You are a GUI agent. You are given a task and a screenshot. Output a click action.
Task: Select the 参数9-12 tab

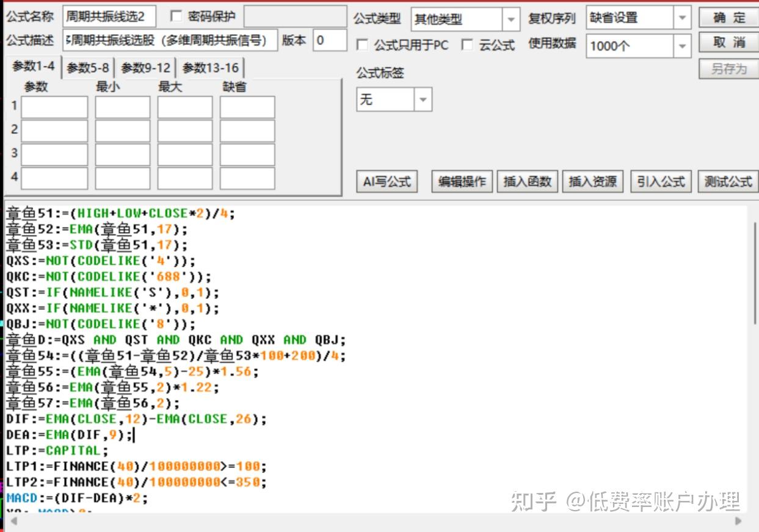pyautogui.click(x=145, y=68)
